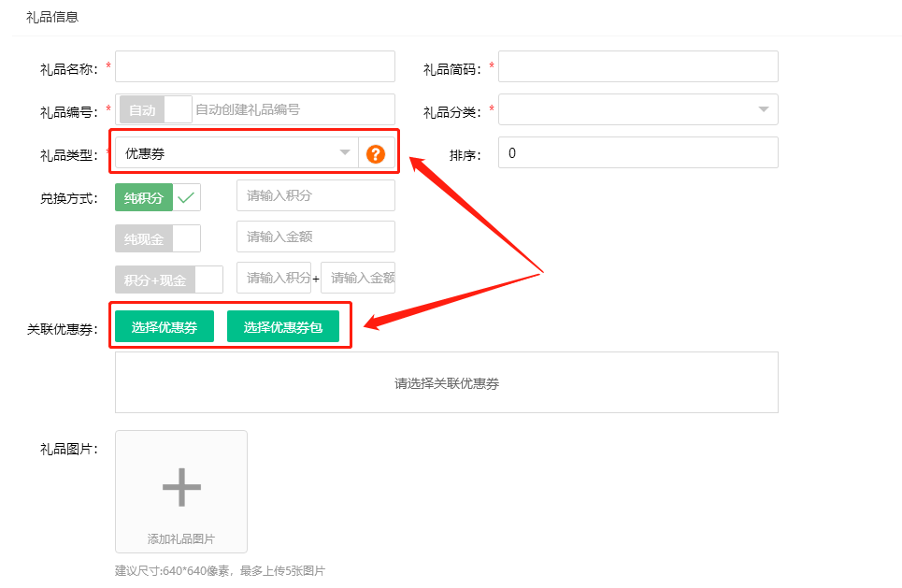The image size is (902, 588).
Task: Toggle the 自动 gift number switch
Action: 155,109
